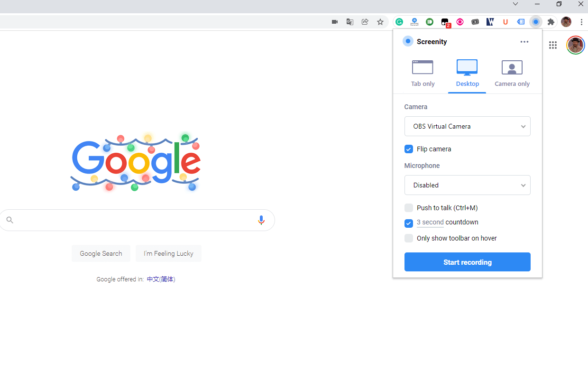Open the extensions puzzle piece icon
The width and height of the screenshot is (588, 381).
pyautogui.click(x=551, y=22)
